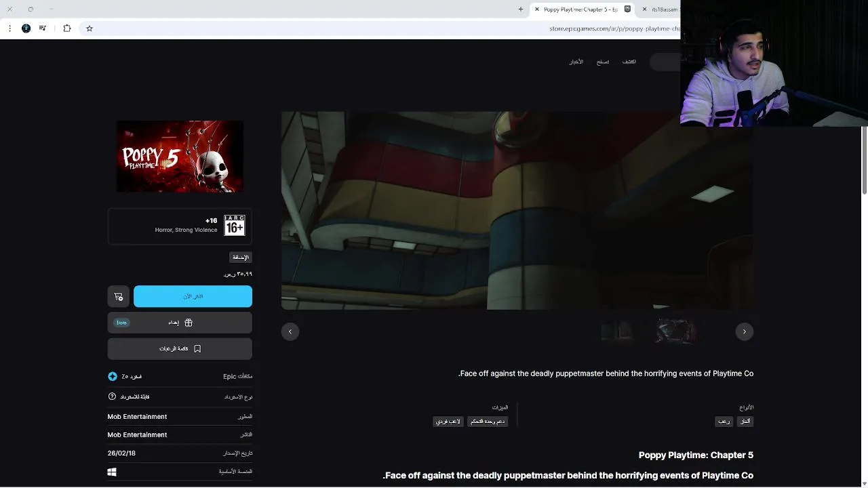Click the browser profile avatar icon

click(x=26, y=28)
